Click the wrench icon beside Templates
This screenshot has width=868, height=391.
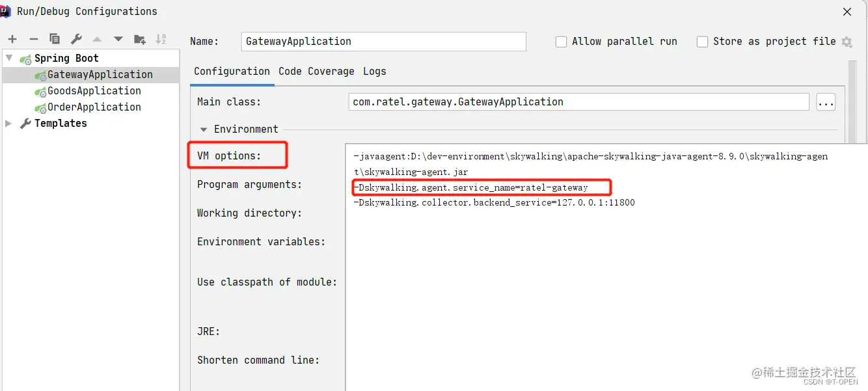pos(25,123)
